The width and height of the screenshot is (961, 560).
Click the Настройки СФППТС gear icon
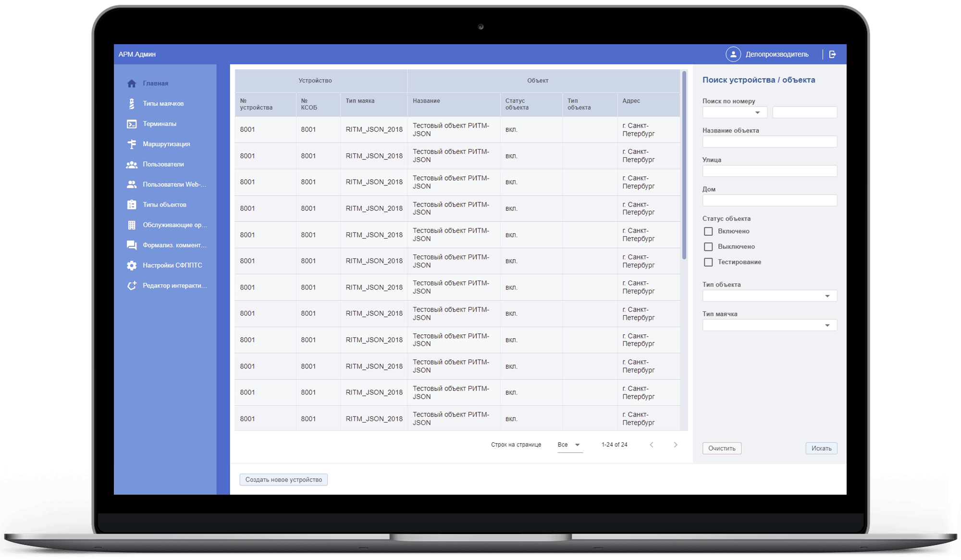(x=132, y=265)
